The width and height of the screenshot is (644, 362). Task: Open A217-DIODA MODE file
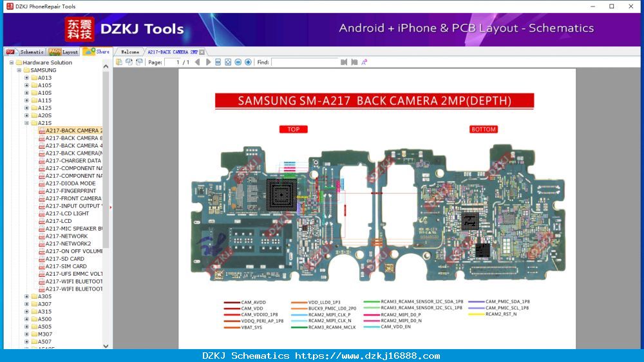click(x=70, y=184)
